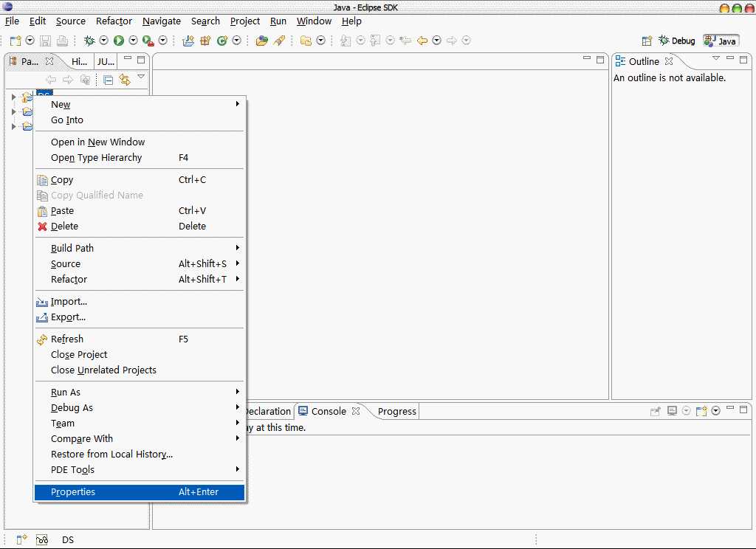Switch to the JUnit tab
This screenshot has height=549, width=756.
106,62
